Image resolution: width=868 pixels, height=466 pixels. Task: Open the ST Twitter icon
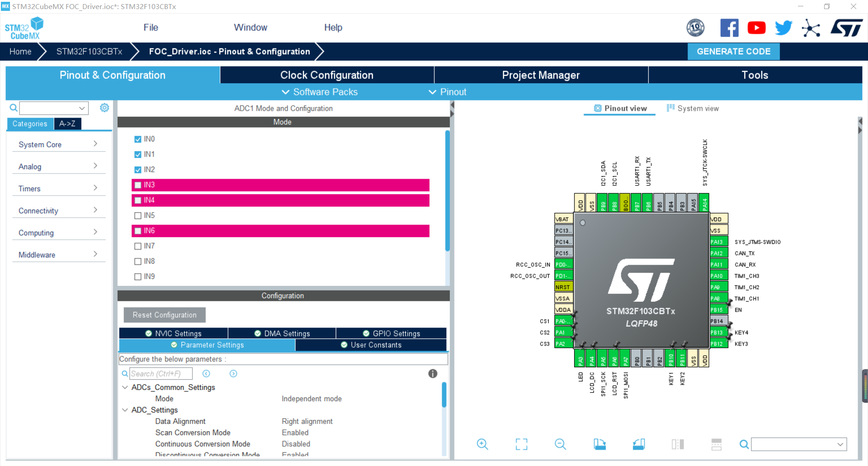(783, 28)
